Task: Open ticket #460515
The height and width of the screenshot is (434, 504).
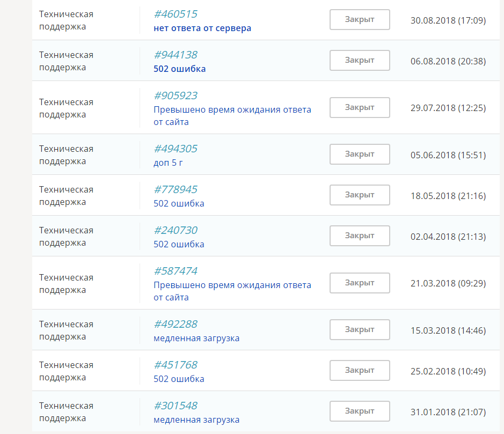Action: [x=176, y=14]
